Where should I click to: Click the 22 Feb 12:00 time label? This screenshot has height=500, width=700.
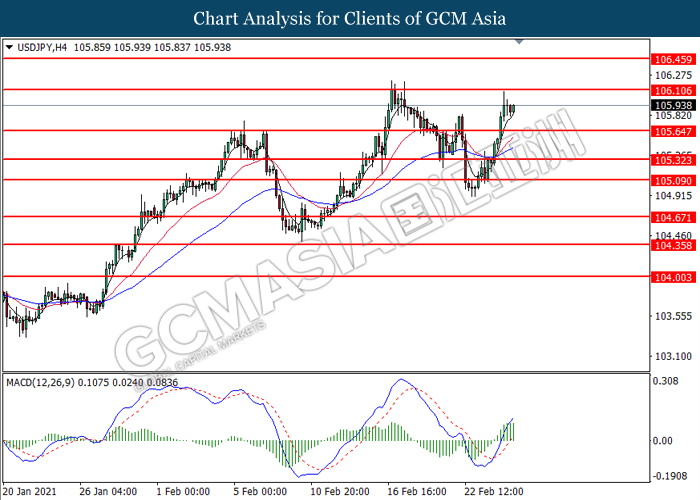click(x=494, y=492)
